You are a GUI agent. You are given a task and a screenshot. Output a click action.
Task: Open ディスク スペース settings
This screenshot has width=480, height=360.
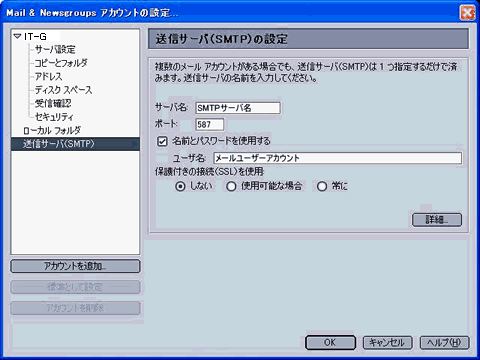[x=63, y=90]
